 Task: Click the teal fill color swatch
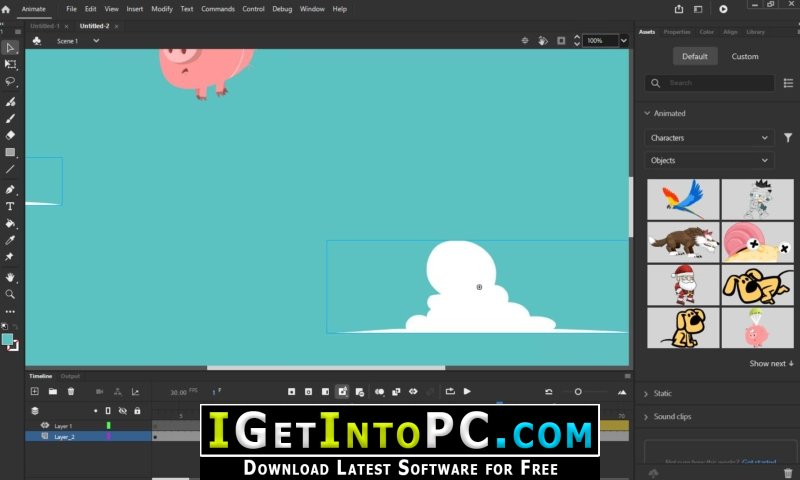pyautogui.click(x=7, y=339)
